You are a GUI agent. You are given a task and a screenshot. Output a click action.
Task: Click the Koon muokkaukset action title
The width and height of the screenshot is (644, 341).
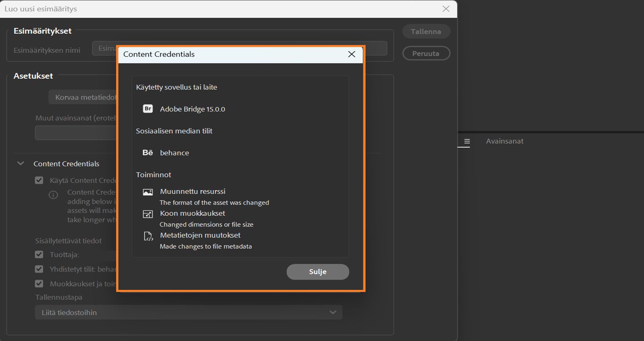click(x=192, y=213)
